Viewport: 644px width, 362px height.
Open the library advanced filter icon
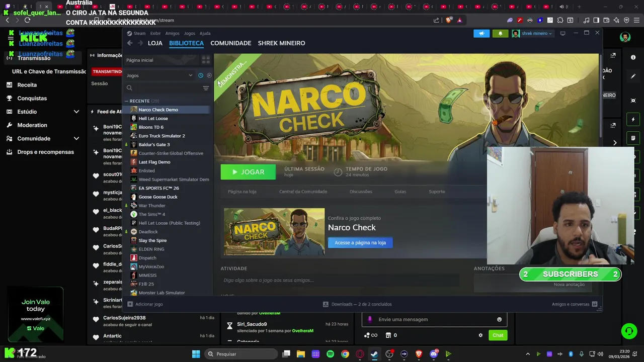[x=206, y=88]
